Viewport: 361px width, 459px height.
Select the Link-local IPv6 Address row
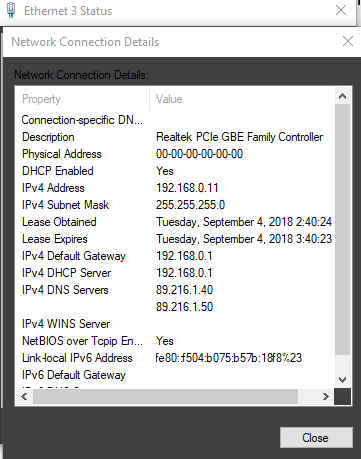click(x=175, y=358)
